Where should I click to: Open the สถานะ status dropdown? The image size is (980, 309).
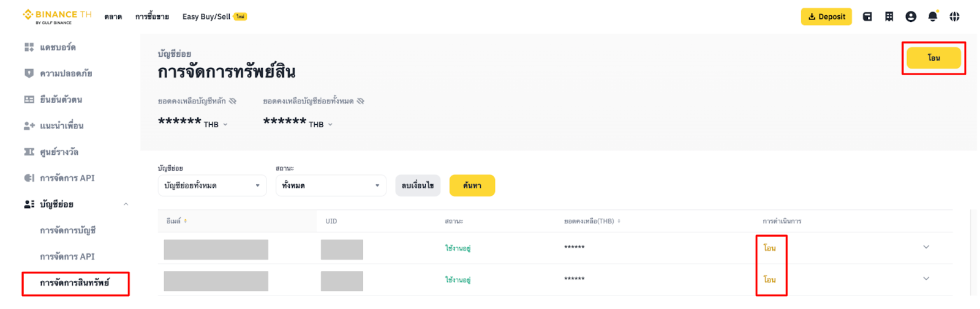pyautogui.click(x=331, y=185)
